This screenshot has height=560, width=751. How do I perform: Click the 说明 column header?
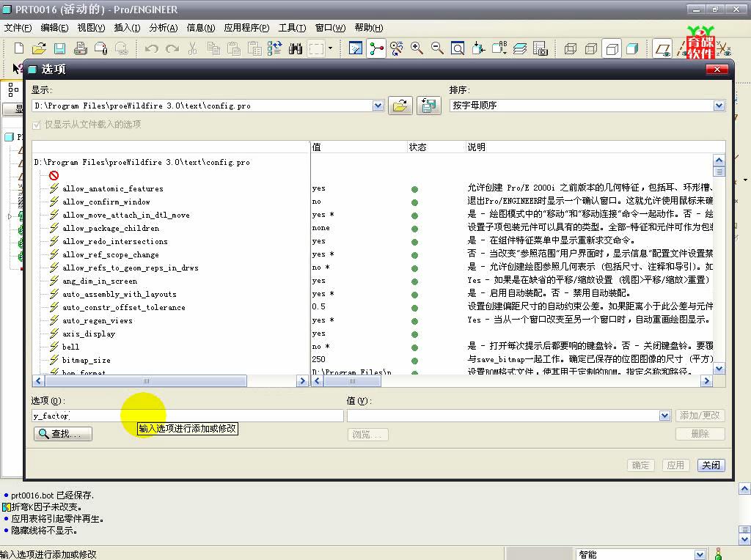[x=596, y=147]
